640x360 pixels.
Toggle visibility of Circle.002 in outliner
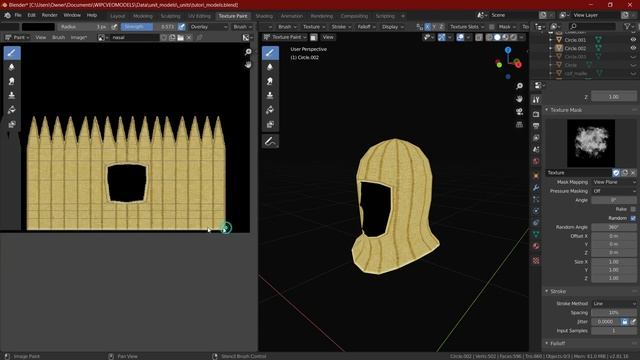(633, 48)
